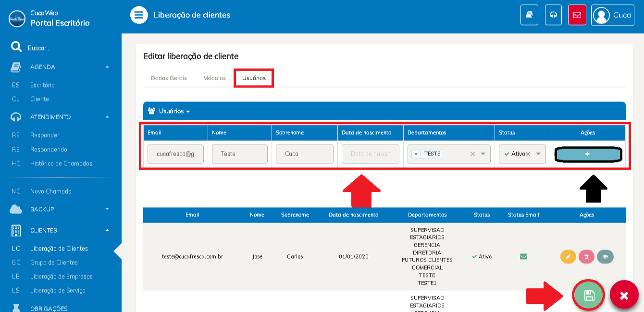Screen dimensions: 644x312
Task: Switch to the Dados Gerais tab
Action: (x=169, y=78)
